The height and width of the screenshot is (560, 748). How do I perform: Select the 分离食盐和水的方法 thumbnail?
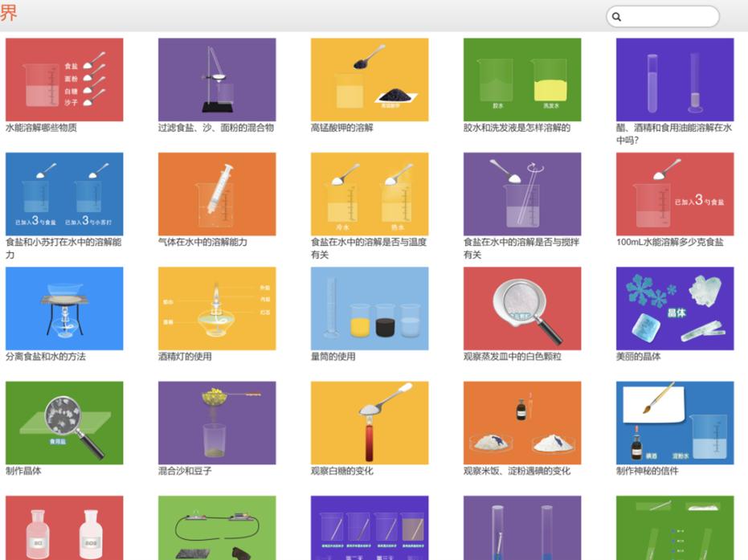[64, 309]
